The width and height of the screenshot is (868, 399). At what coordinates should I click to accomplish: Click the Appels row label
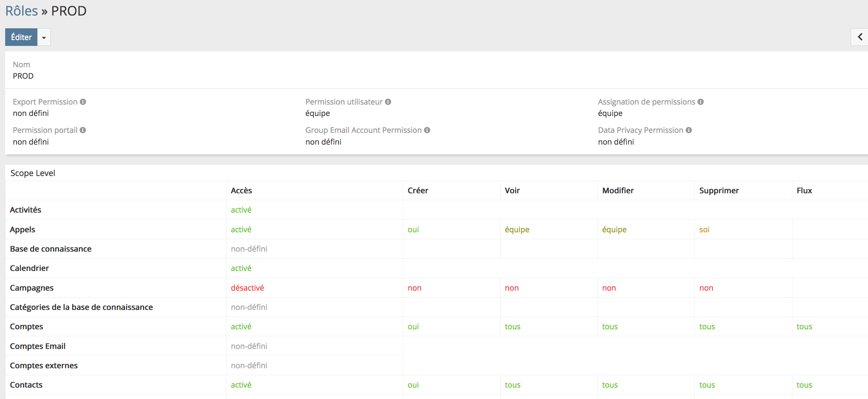pos(22,230)
